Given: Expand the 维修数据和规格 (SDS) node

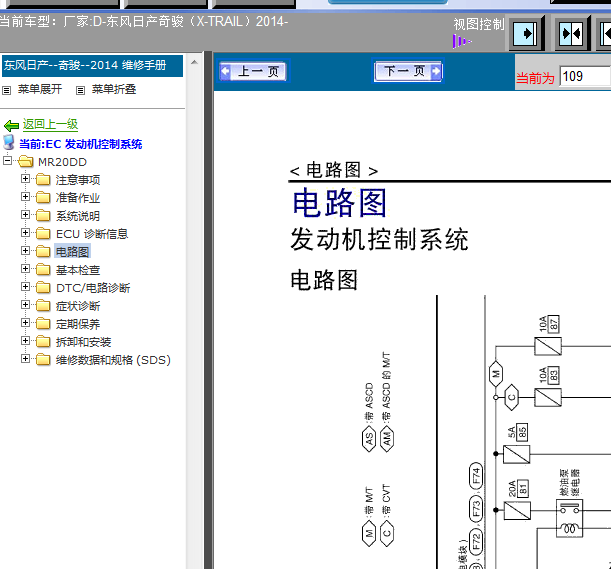Looking at the screenshot, I should (x=25, y=359).
